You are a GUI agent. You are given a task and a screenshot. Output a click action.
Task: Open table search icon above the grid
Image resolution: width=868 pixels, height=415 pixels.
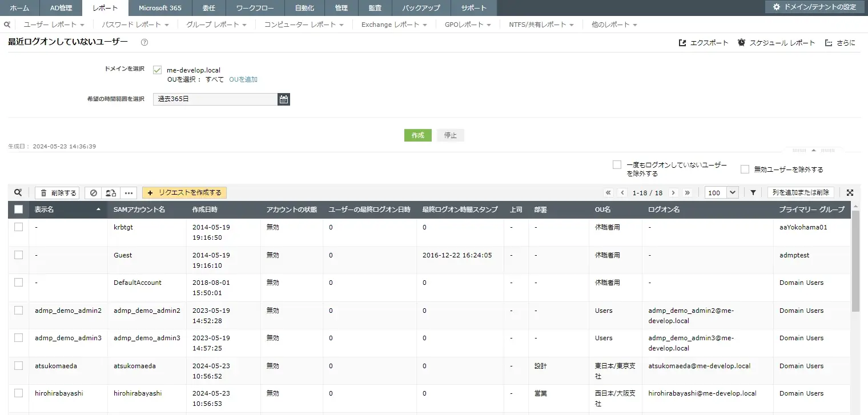click(x=18, y=192)
